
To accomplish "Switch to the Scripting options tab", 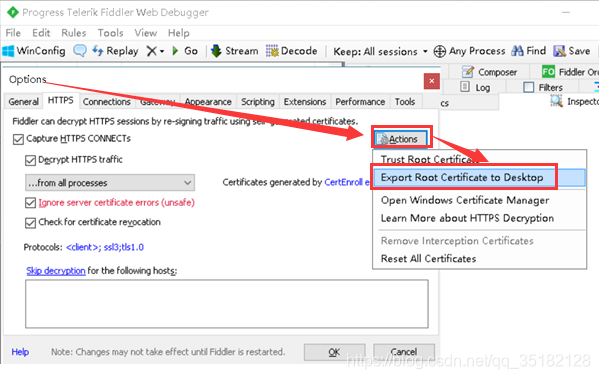I will click(x=258, y=102).
